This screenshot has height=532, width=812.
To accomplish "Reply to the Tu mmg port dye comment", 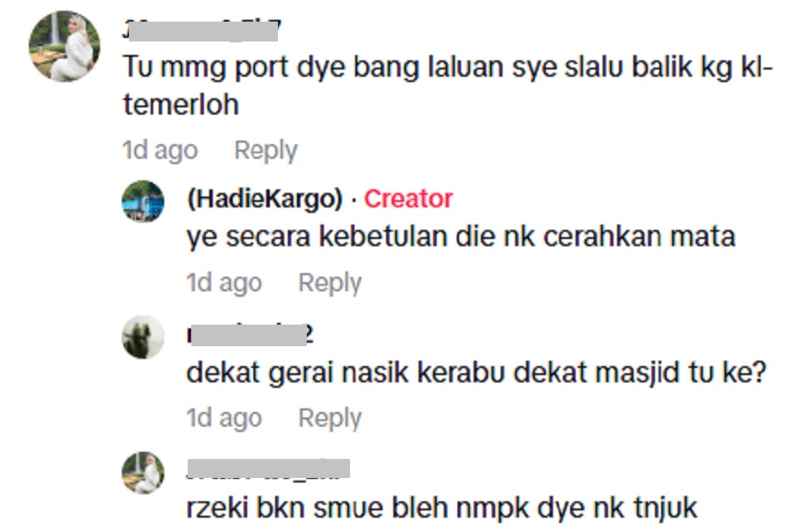I will coord(265,151).
